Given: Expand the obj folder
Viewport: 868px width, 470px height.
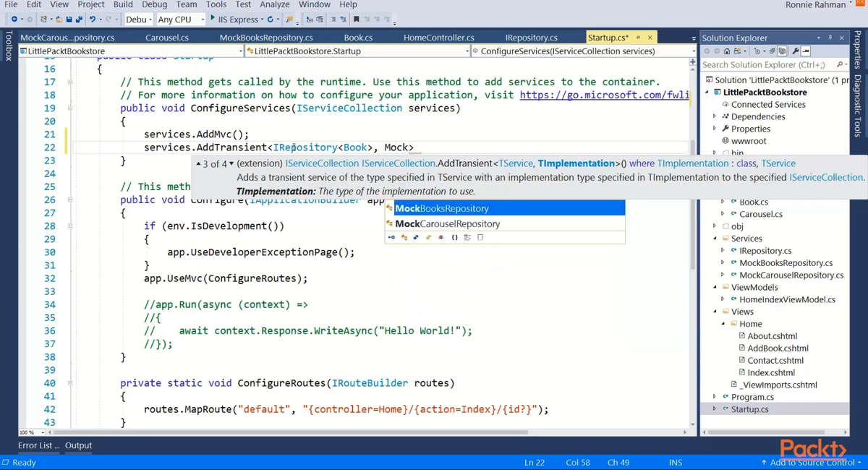Looking at the screenshot, I should [715, 226].
